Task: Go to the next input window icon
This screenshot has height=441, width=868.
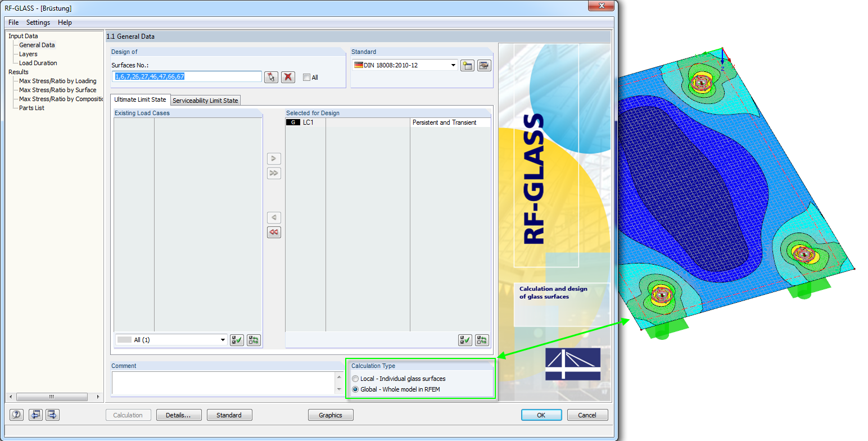Action: tap(52, 415)
